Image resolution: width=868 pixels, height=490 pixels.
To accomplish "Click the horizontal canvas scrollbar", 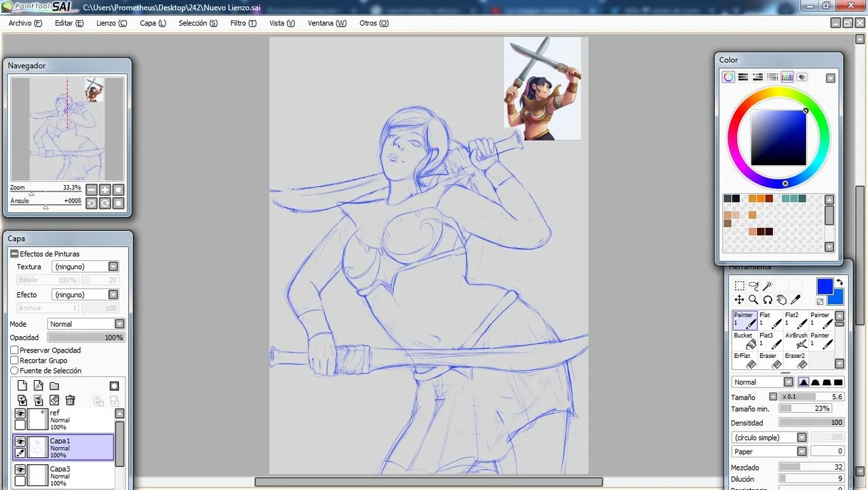I will pos(429,482).
